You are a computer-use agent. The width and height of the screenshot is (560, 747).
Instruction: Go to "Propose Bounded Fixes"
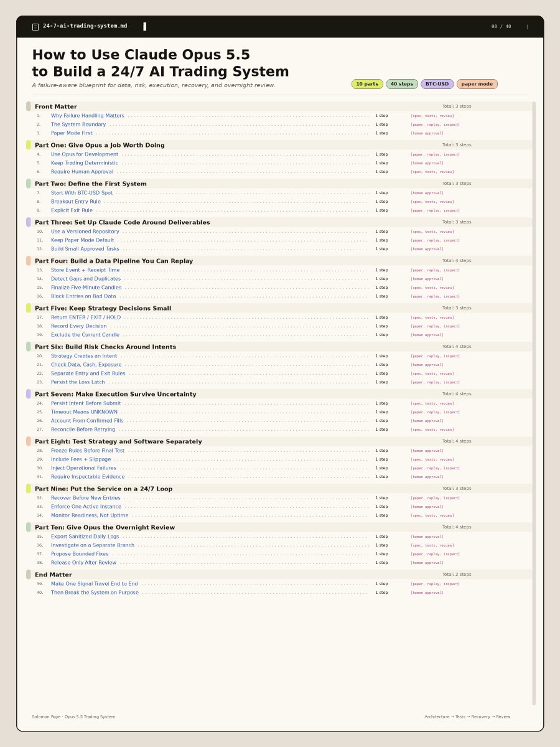(x=80, y=554)
